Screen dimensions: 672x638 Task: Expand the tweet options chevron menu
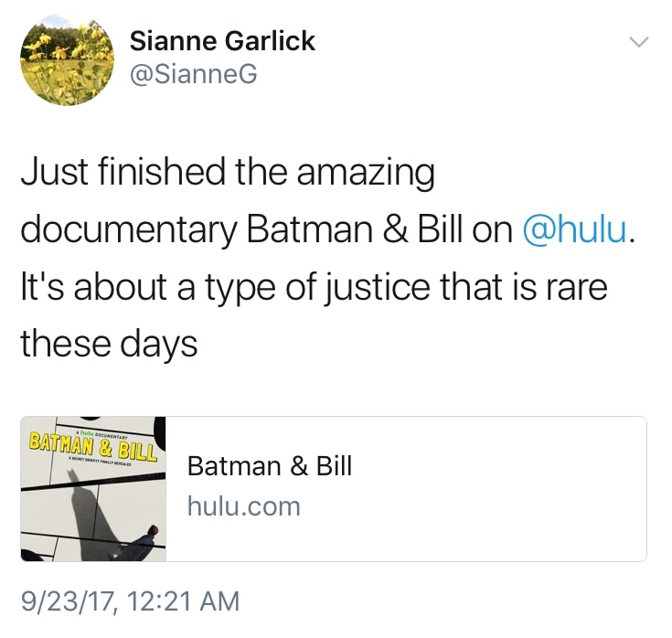tap(639, 42)
